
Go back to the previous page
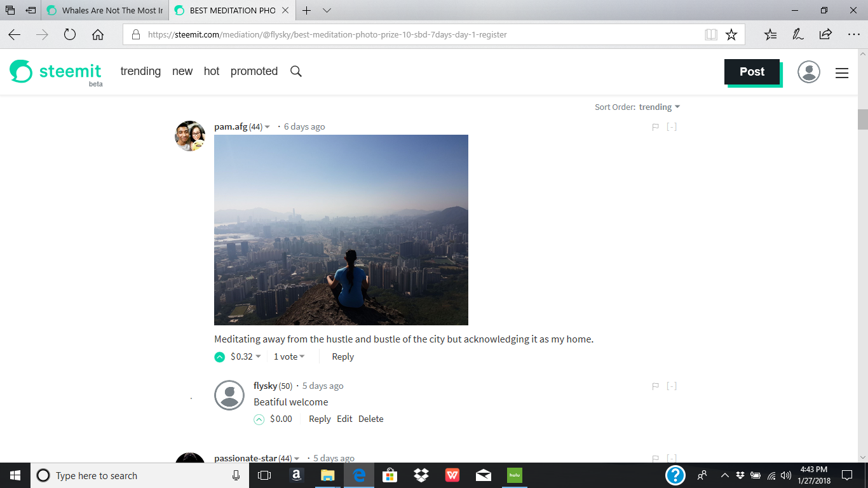tap(14, 35)
